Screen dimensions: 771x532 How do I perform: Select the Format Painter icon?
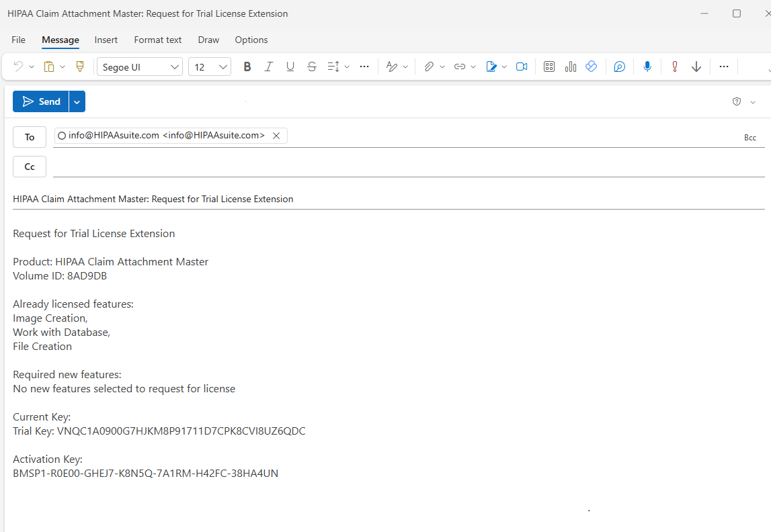pos(80,66)
